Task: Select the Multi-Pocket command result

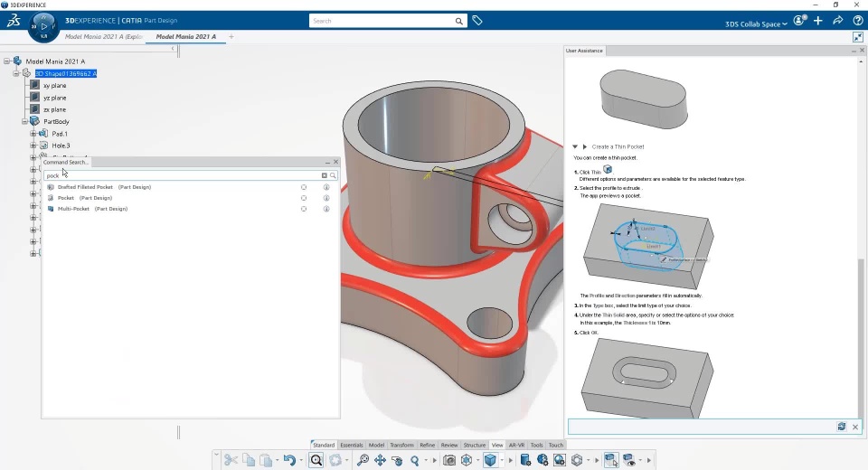Action: [92, 209]
